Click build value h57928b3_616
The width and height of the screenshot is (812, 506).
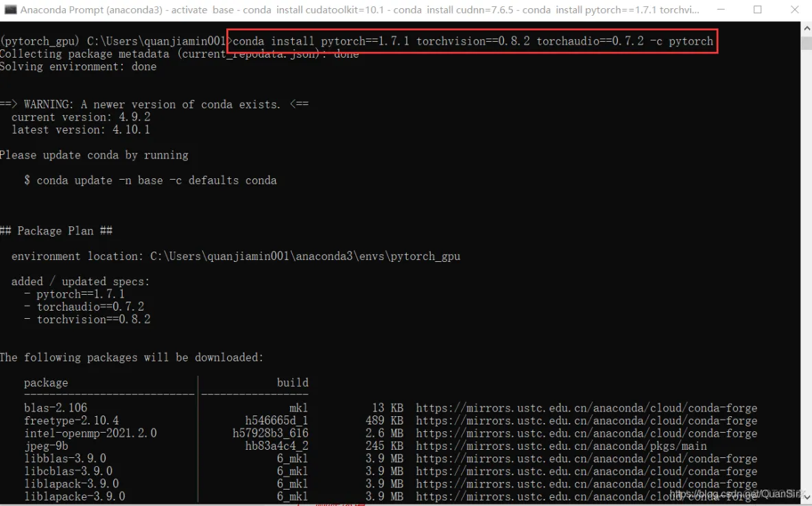(x=270, y=433)
